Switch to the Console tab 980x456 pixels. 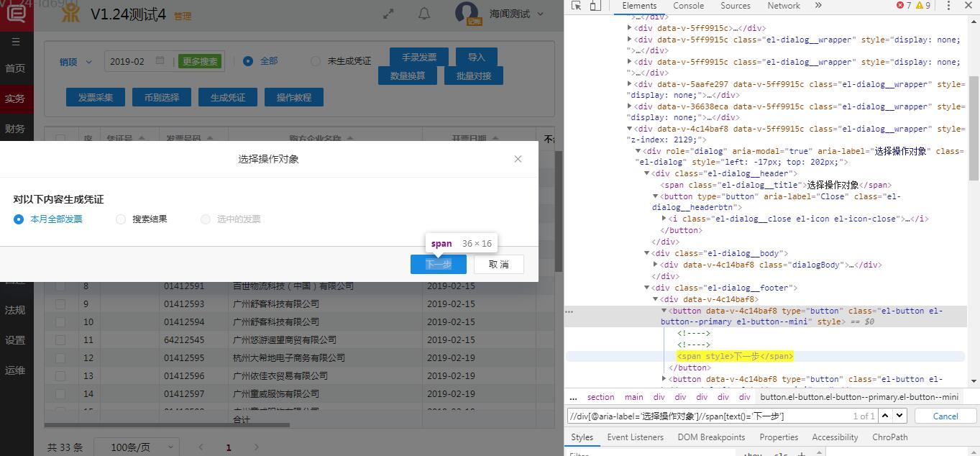pyautogui.click(x=688, y=5)
